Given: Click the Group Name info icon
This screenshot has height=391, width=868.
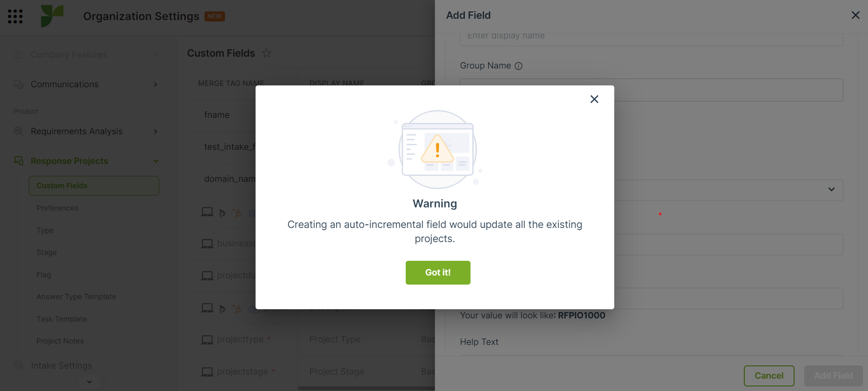Looking at the screenshot, I should tap(518, 66).
